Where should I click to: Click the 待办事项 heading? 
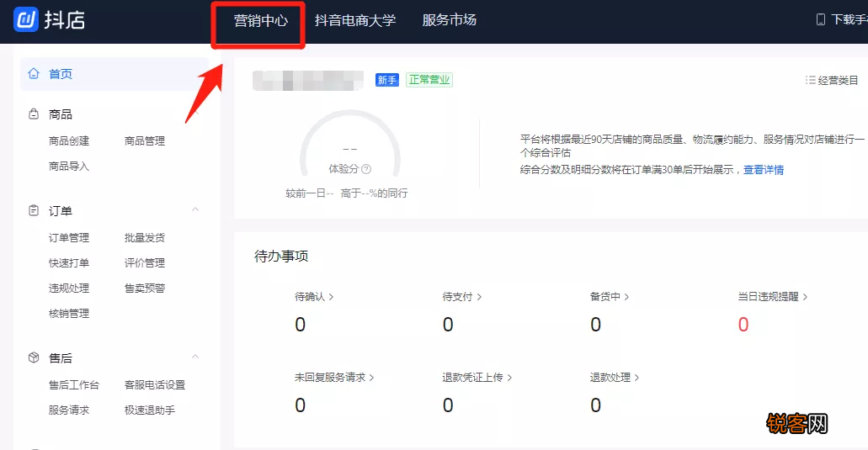281,256
